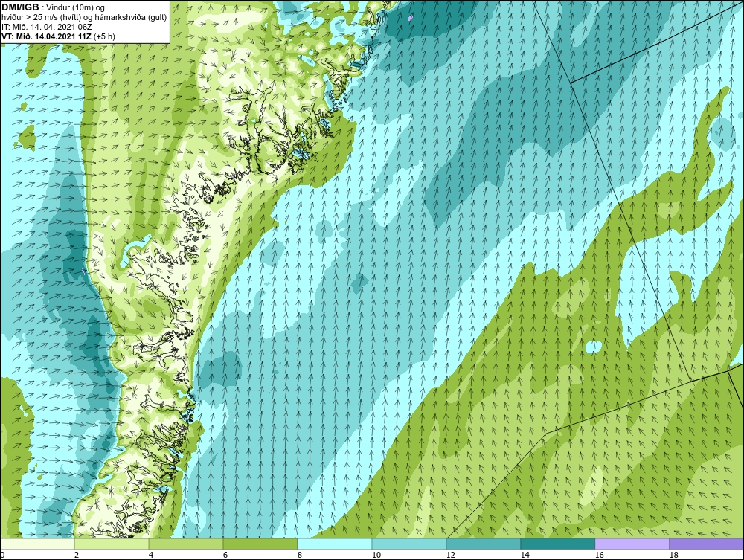The width and height of the screenshot is (744, 560).
Task: Click the 'DMI/IGB' title text
Action: coord(20,7)
